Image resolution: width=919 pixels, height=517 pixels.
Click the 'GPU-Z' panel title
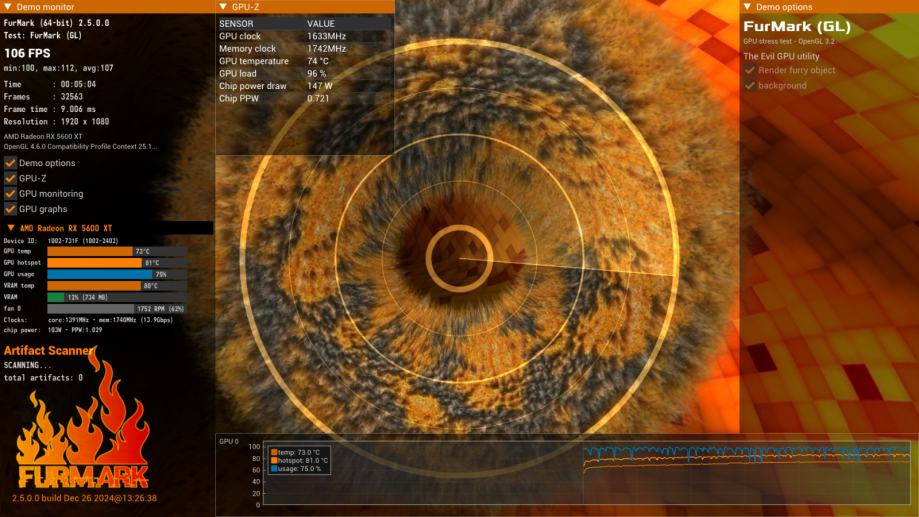click(246, 7)
